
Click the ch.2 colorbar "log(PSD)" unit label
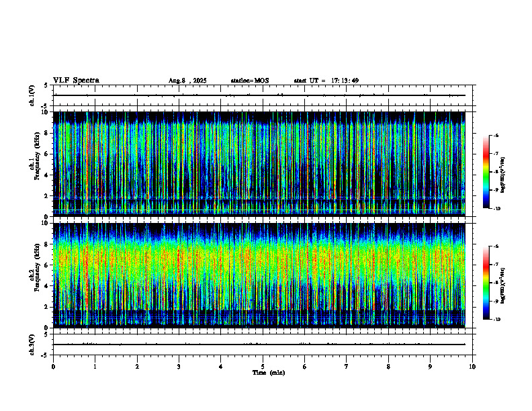502,285
